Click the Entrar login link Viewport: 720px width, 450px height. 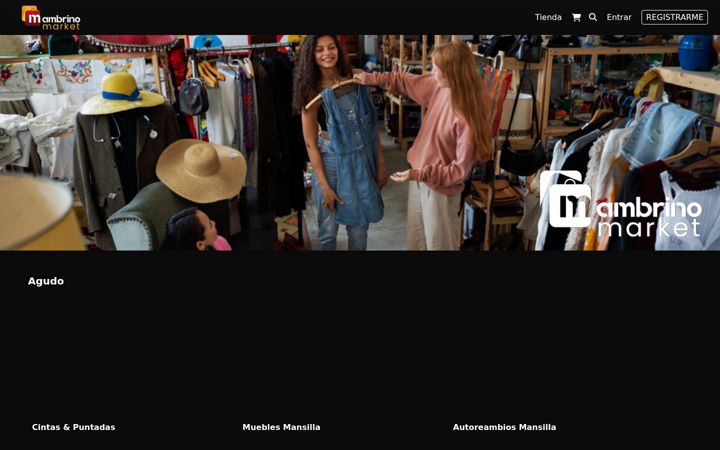coord(619,17)
